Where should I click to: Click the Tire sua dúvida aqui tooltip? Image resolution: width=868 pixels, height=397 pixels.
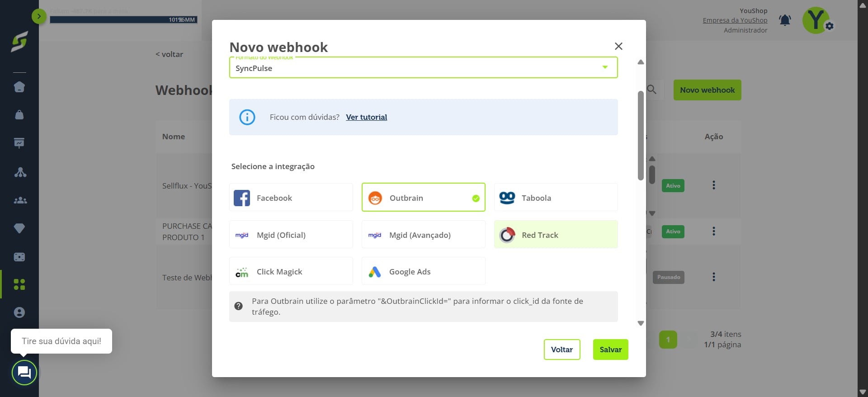(x=61, y=341)
